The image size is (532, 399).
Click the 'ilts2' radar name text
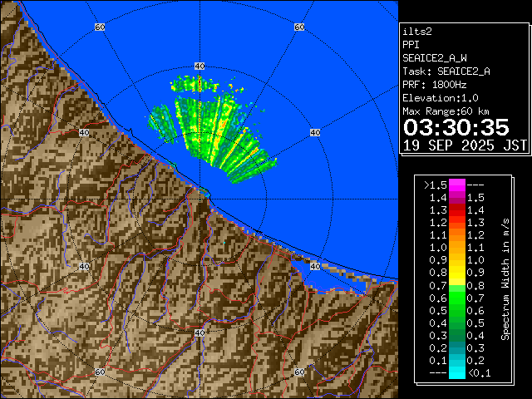(x=416, y=32)
